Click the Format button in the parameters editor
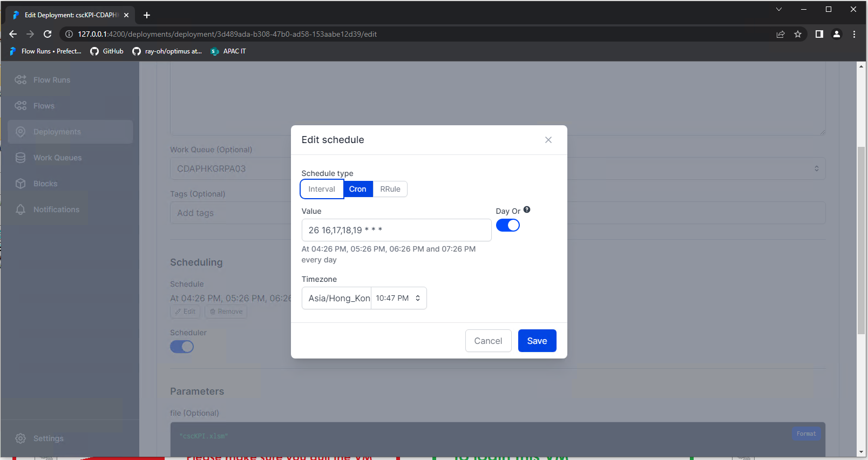 tap(806, 434)
